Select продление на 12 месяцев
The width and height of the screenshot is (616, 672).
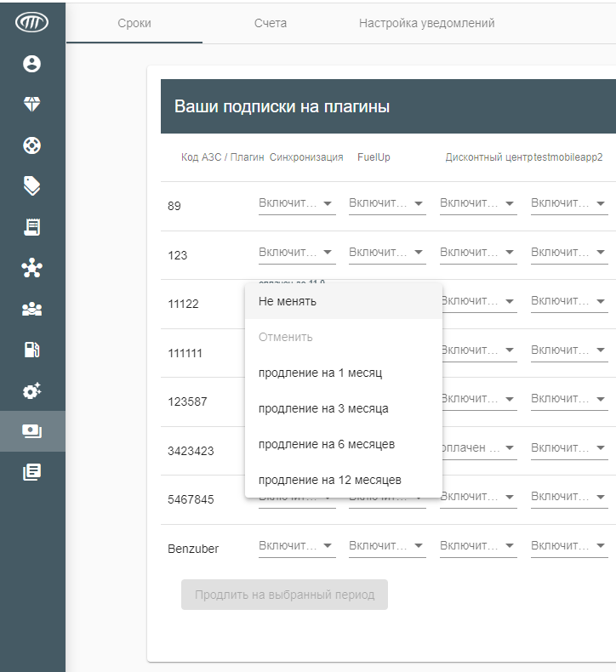coord(344,480)
